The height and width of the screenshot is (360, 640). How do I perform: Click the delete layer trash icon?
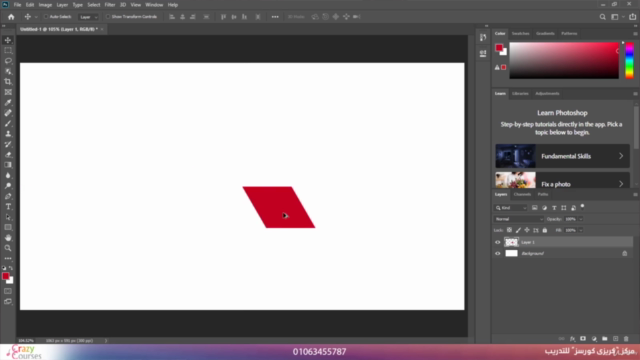(626, 339)
